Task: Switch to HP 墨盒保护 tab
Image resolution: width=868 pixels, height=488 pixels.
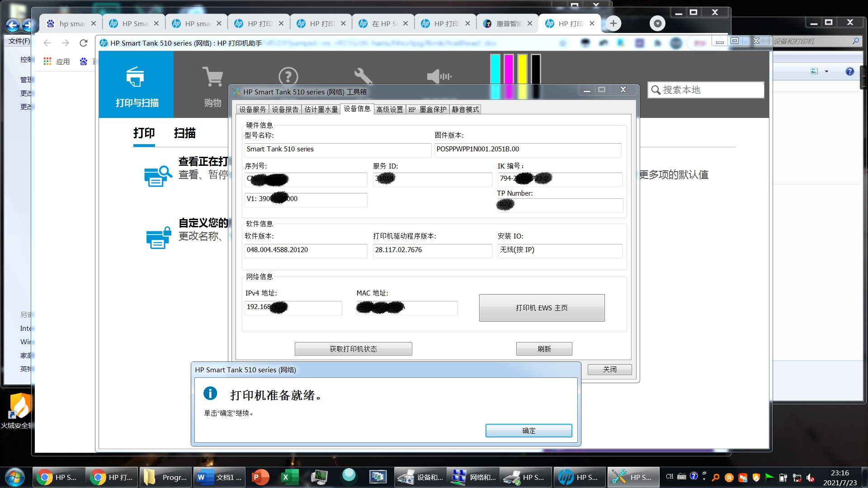Action: tap(427, 109)
